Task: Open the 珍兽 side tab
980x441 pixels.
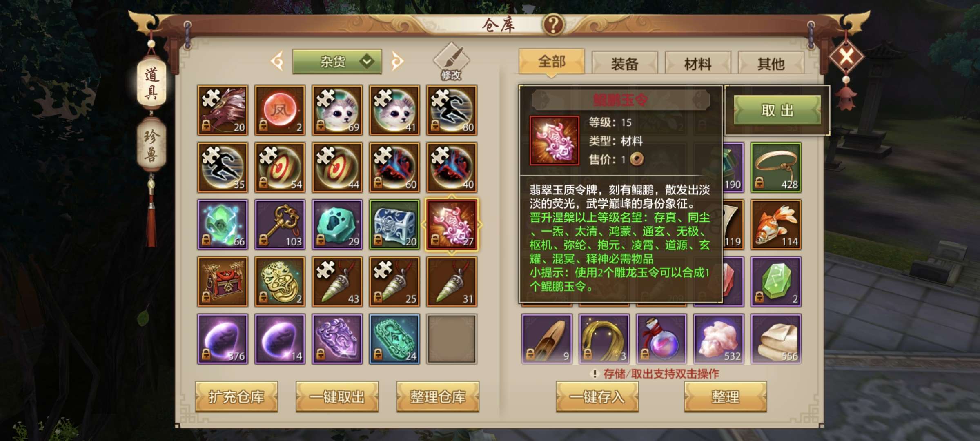Action: click(x=151, y=145)
